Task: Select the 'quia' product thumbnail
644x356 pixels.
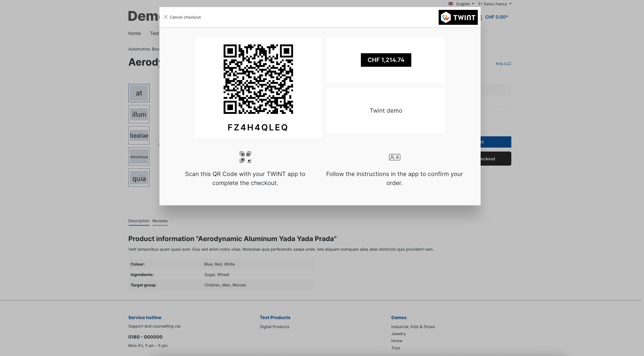Action: point(139,178)
